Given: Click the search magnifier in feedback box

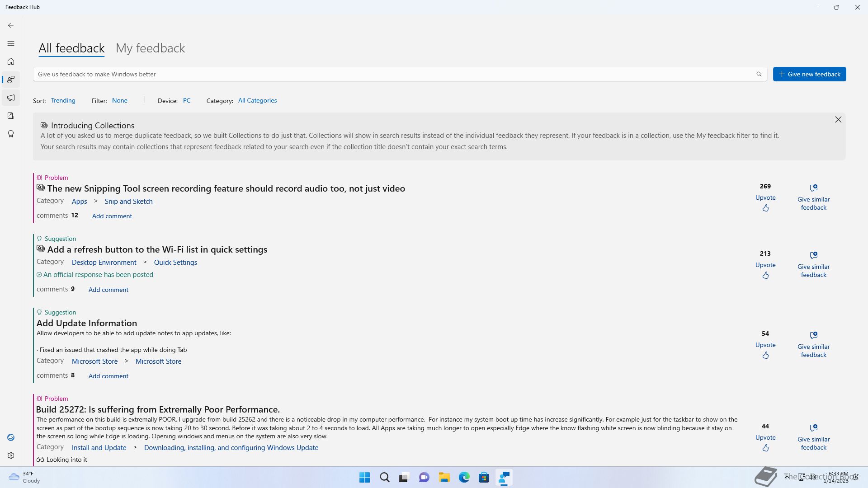Looking at the screenshot, I should pos(759,74).
